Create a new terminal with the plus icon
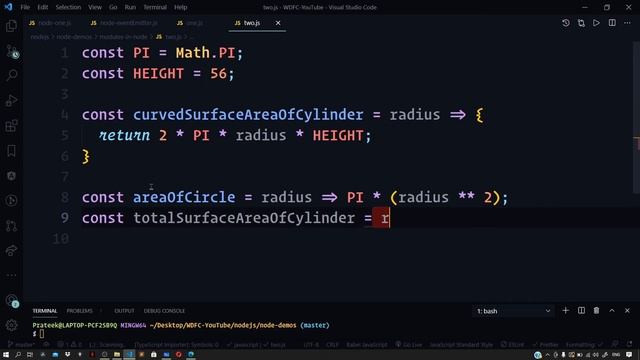Screen dimensions: 640x360 coord(565,311)
